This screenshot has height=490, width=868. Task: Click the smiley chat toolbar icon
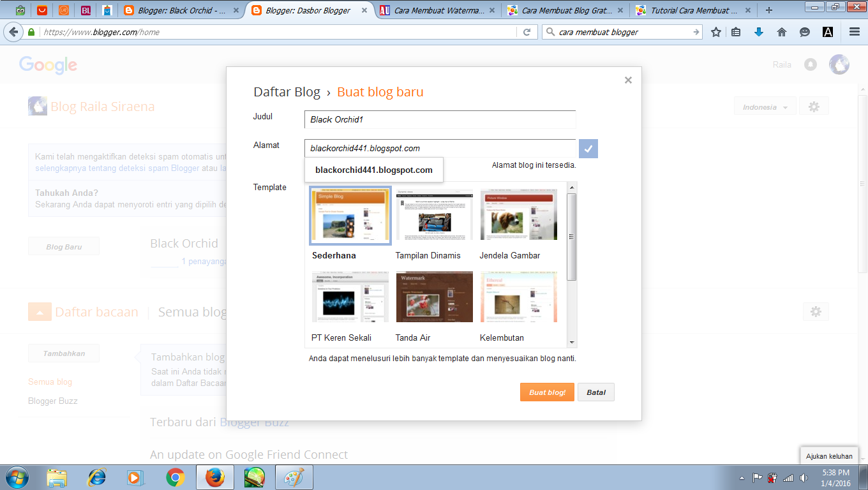(805, 32)
